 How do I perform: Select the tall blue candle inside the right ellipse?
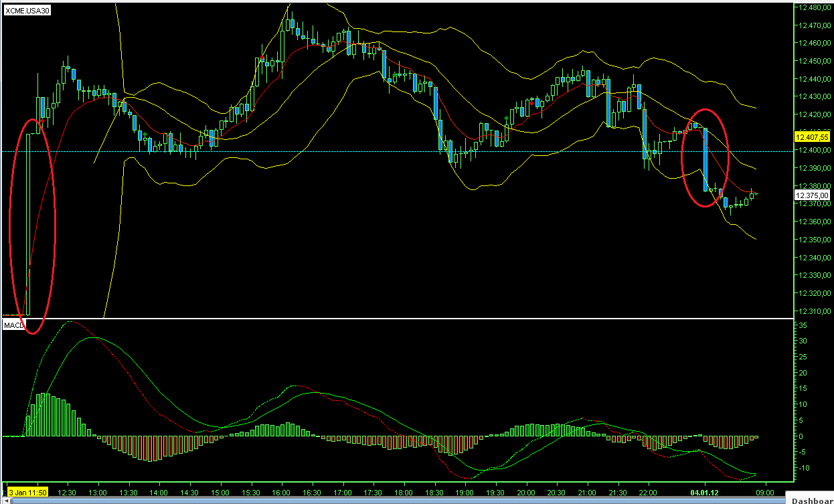pyautogui.click(x=705, y=157)
